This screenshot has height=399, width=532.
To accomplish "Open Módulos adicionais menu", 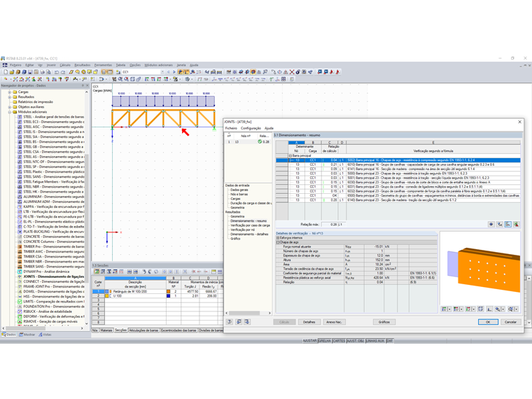I will (x=158, y=65).
